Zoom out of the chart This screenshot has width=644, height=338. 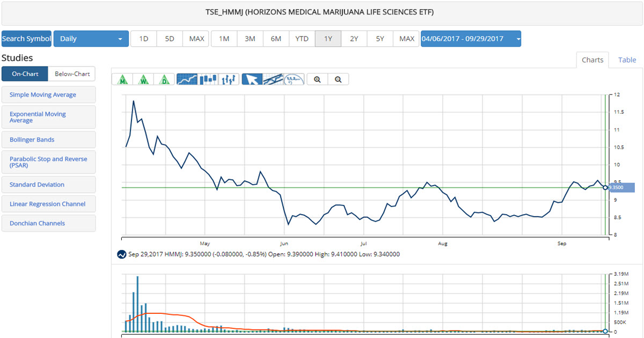[x=338, y=79]
